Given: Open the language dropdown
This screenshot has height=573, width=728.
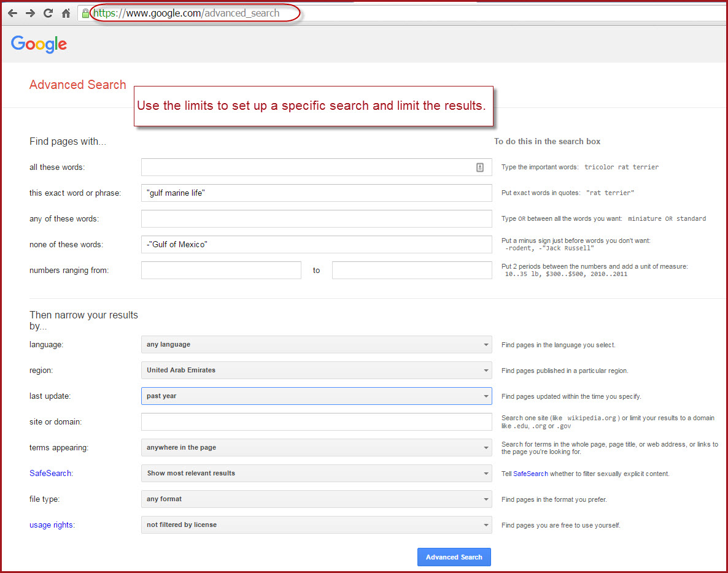Looking at the screenshot, I should click(316, 344).
